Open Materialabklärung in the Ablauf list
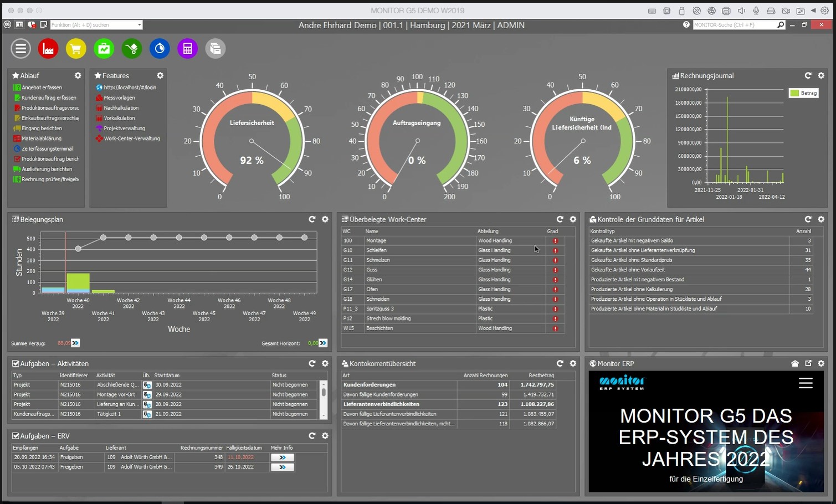836x504 pixels. click(37, 138)
